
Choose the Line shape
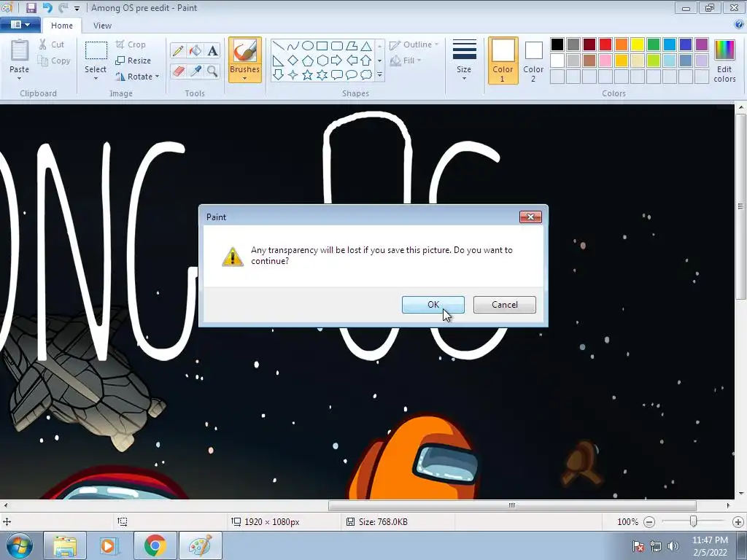click(279, 46)
